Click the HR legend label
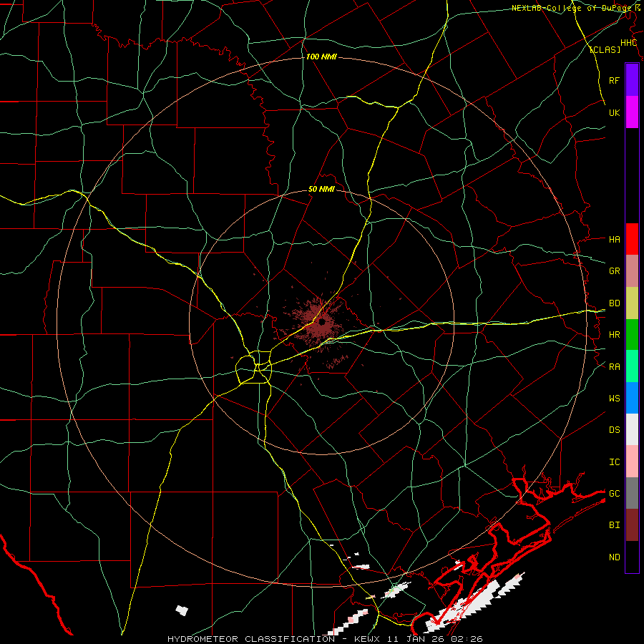This screenshot has height=644, width=644. tap(614, 335)
